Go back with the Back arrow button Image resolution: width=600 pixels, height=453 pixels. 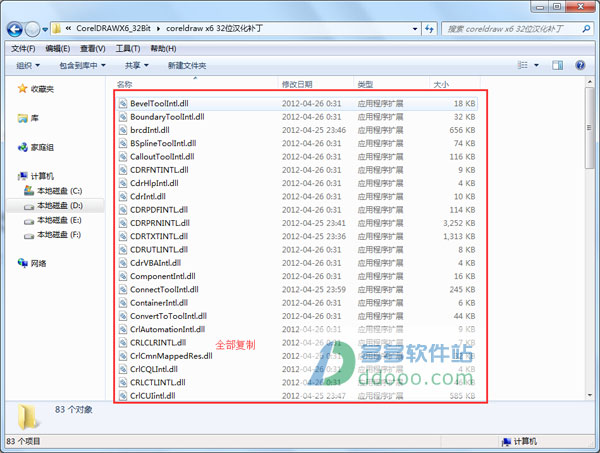15,29
